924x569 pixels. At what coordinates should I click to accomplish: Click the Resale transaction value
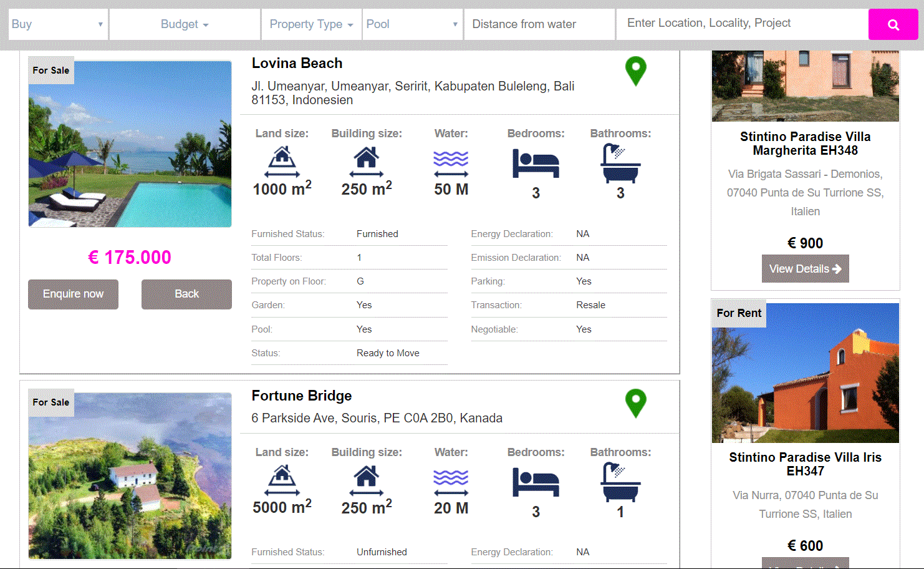pos(590,305)
